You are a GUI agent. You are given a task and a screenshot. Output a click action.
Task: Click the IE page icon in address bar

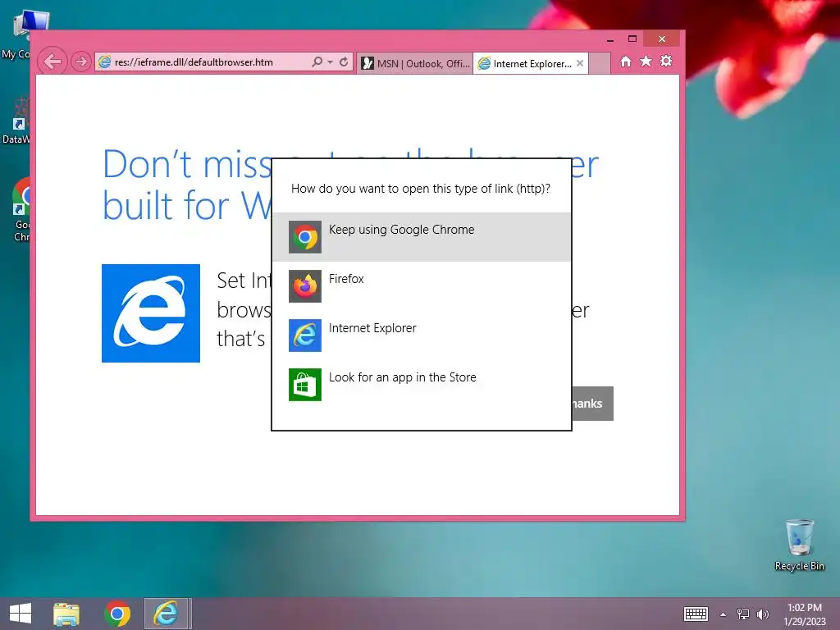pyautogui.click(x=104, y=62)
